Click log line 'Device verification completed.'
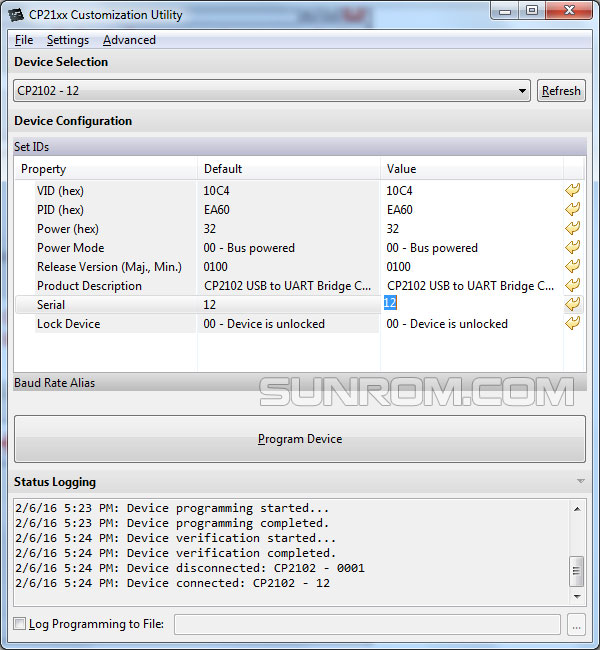600x650 pixels. (x=175, y=553)
